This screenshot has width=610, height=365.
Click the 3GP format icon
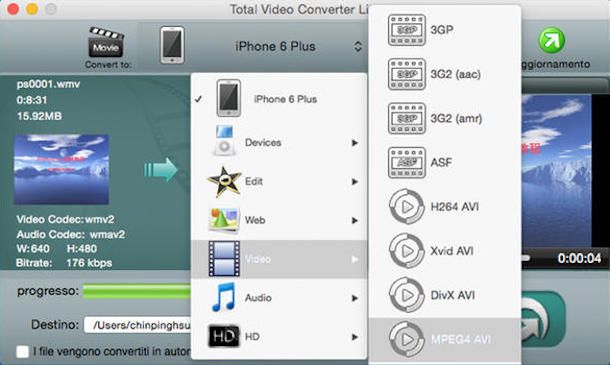pos(407,30)
